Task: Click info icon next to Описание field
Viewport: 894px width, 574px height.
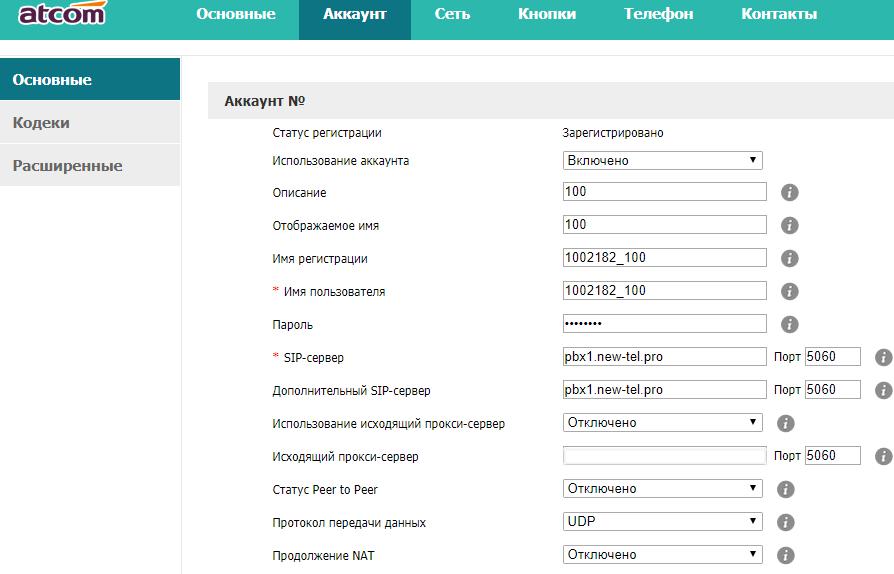Action: (789, 193)
